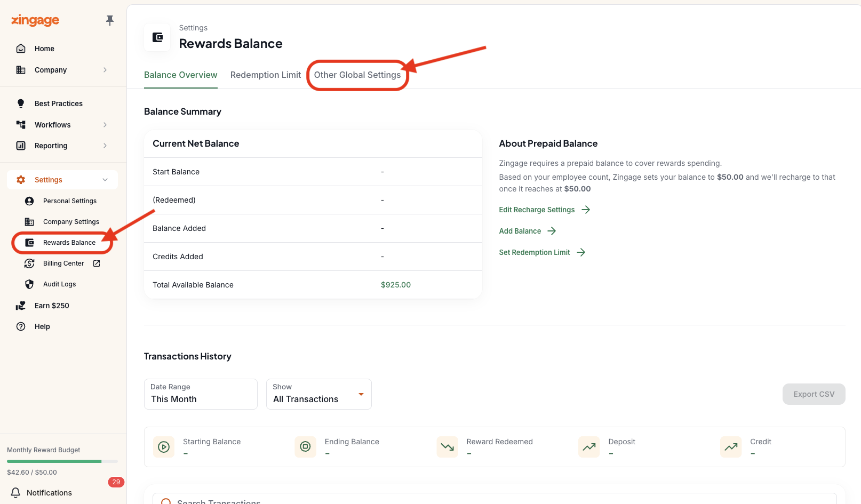Expand the Reporting submenu chevron
The image size is (861, 504).
105,146
